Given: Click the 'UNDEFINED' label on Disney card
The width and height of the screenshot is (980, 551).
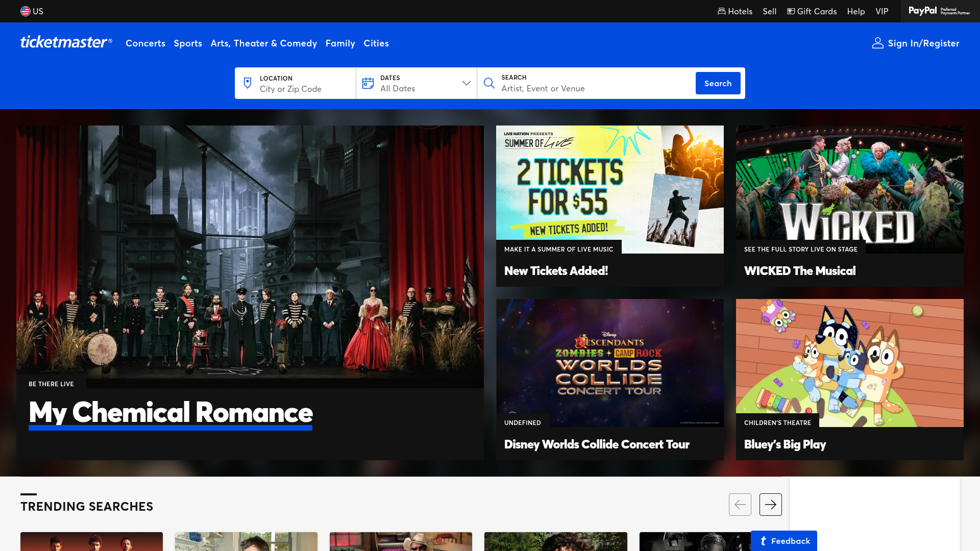Looking at the screenshot, I should (x=523, y=423).
